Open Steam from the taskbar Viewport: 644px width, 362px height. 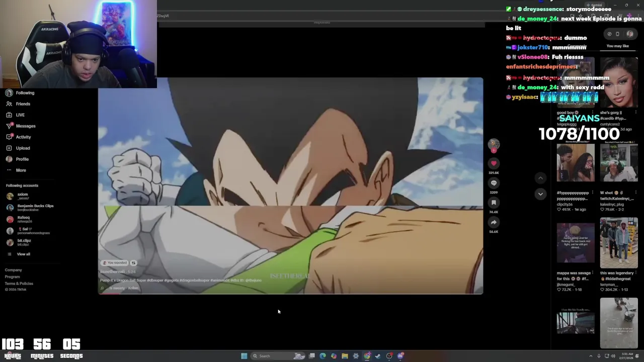coord(378,356)
